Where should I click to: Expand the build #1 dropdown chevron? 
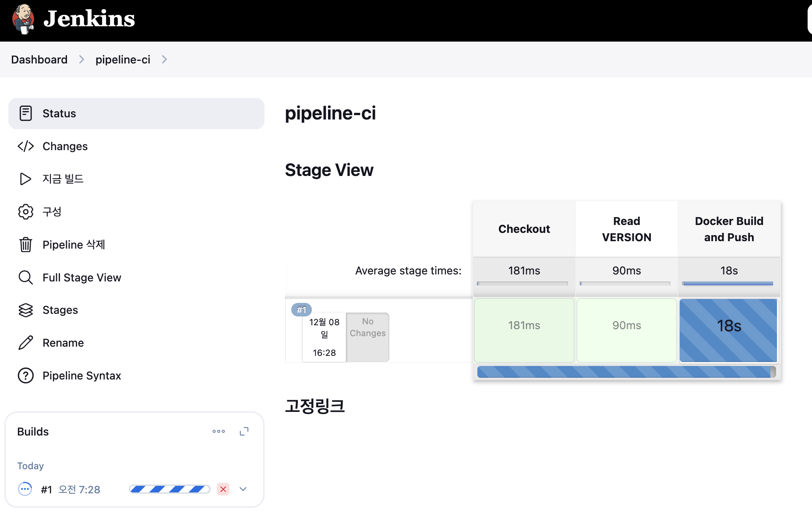pos(243,489)
